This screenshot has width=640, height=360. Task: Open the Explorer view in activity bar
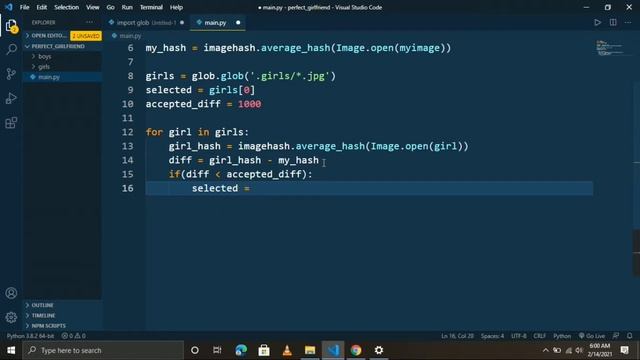(11, 26)
